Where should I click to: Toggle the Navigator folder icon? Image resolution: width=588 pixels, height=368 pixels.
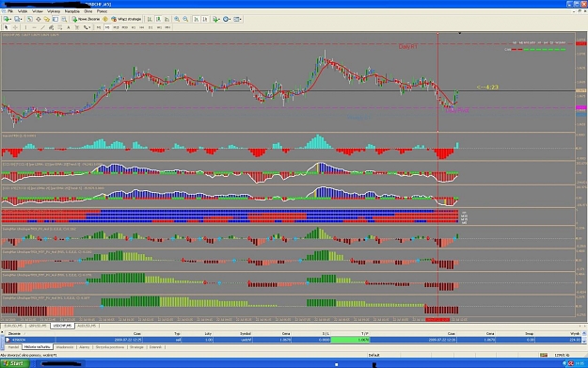click(47, 19)
